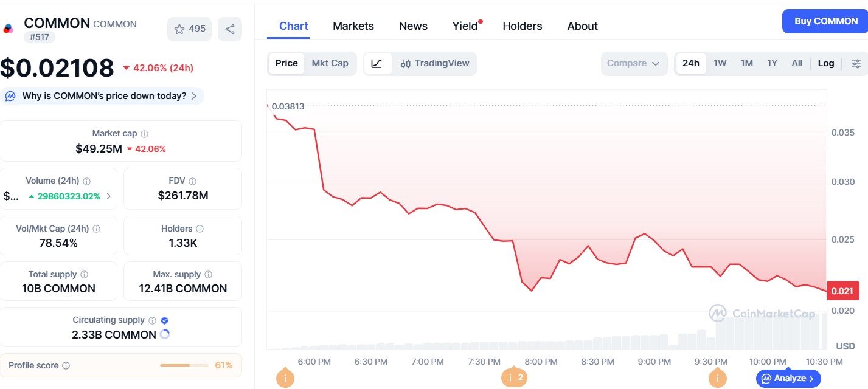Open the Compare dropdown

click(633, 63)
